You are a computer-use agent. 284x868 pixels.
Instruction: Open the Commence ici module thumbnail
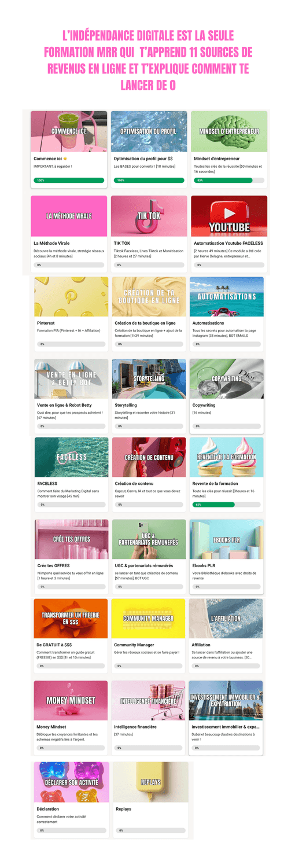point(69,131)
